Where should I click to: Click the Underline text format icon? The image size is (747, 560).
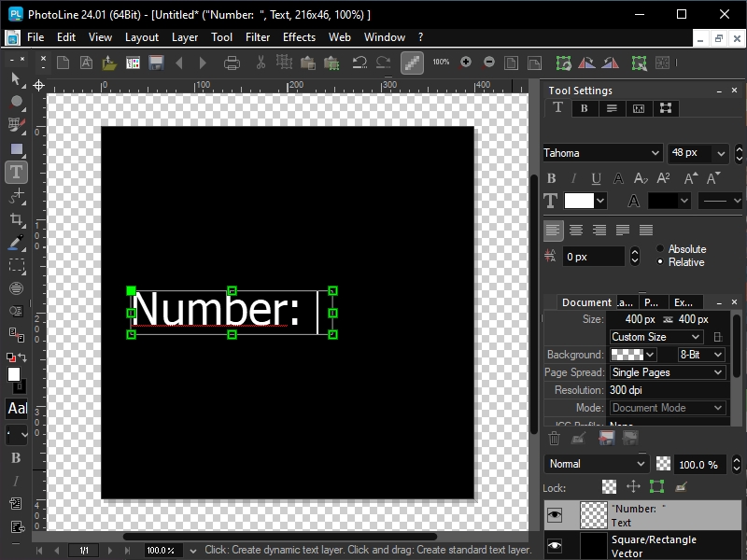tap(596, 178)
